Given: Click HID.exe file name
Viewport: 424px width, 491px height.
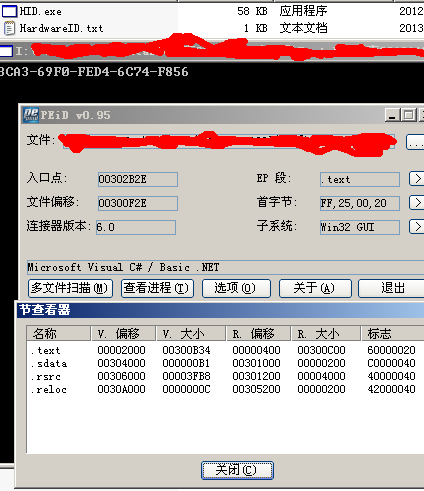Looking at the screenshot, I should tap(40, 12).
